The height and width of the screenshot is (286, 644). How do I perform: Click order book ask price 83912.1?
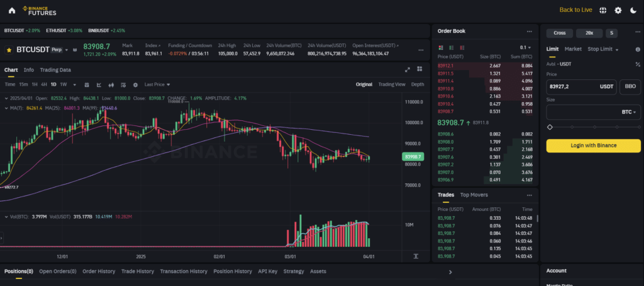(446, 66)
